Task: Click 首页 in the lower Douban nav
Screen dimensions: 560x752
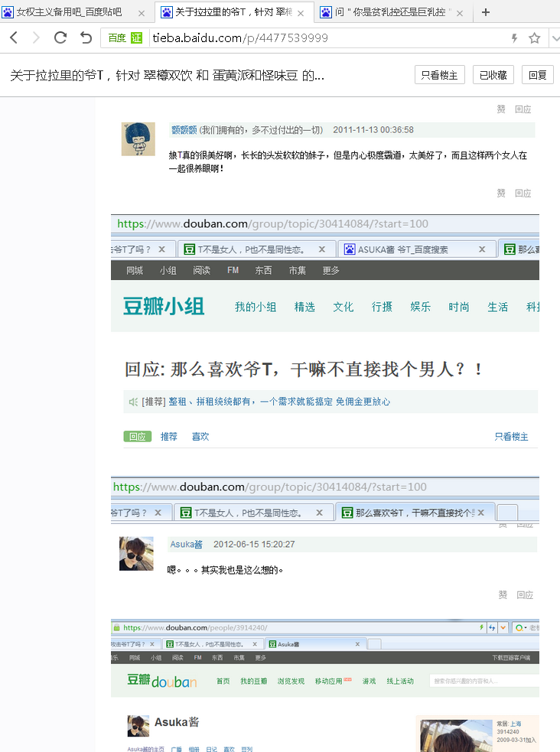Action: click(x=223, y=681)
